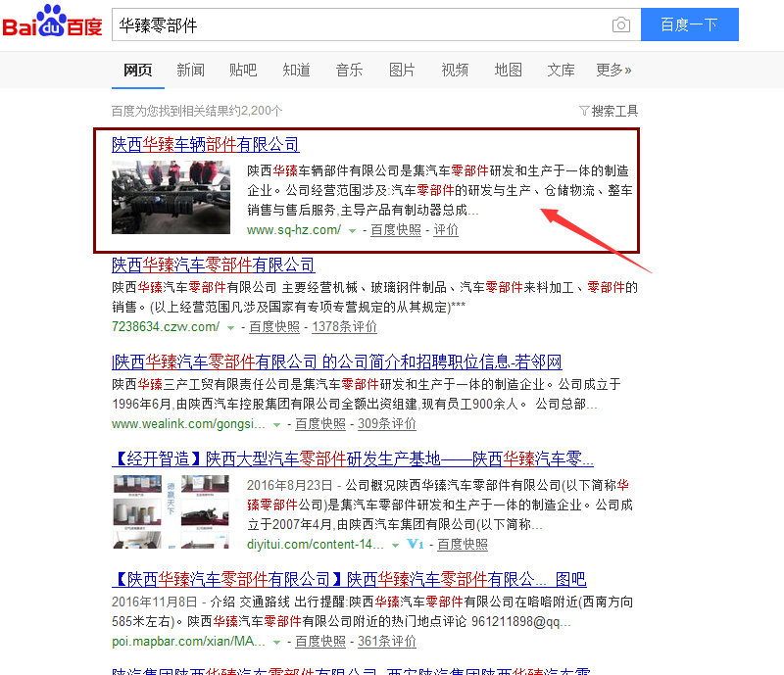This screenshot has height=675, width=784.
Task: Open the 搜索工具 filter tools
Action: tap(609, 111)
